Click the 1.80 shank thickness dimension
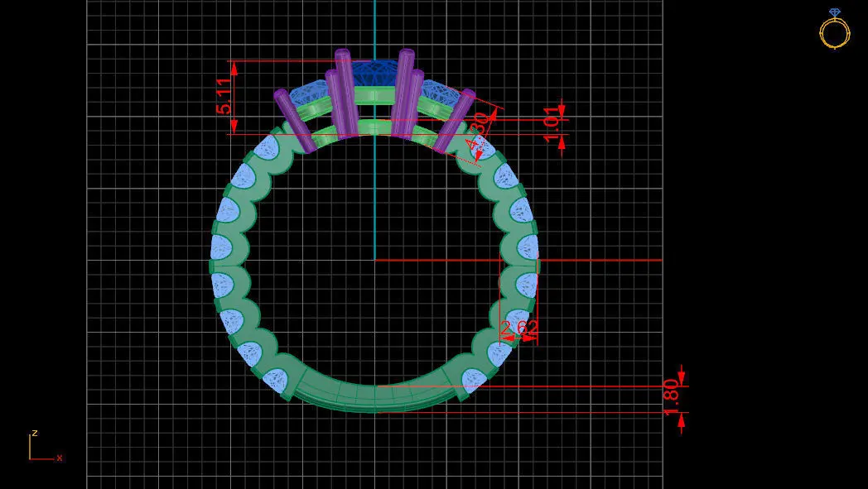 click(x=670, y=398)
